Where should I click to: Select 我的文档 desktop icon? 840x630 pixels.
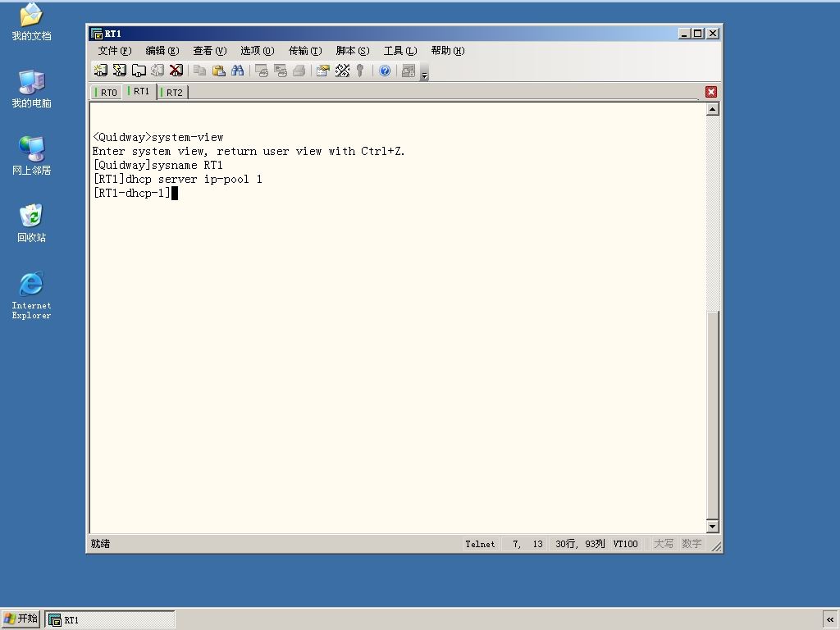(32, 22)
